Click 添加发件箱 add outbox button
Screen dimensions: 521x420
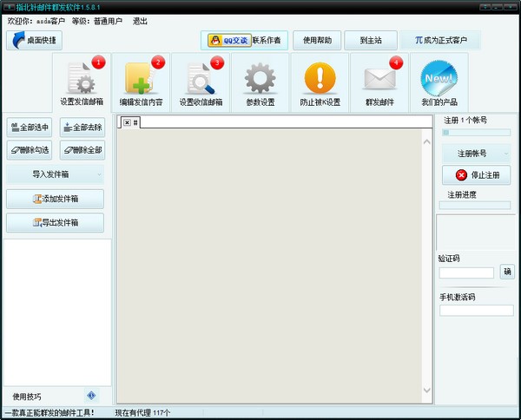click(56, 199)
